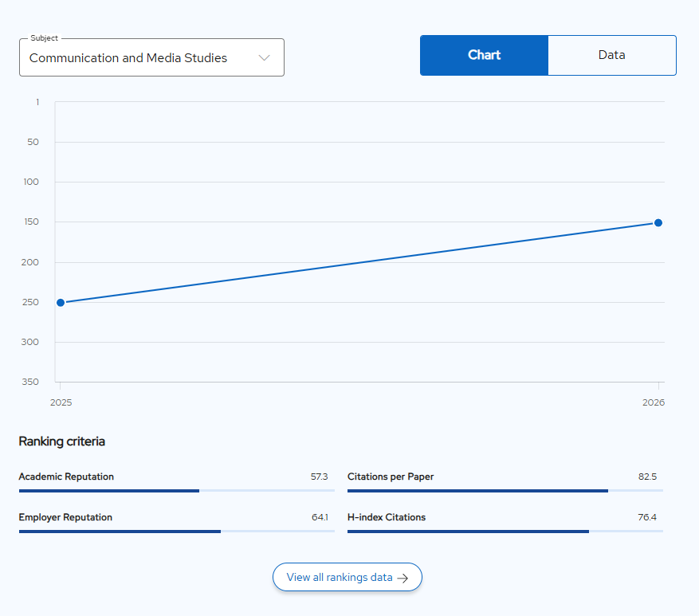Click the H-index Citations score bar
Image resolution: width=699 pixels, height=616 pixels.
click(x=505, y=532)
